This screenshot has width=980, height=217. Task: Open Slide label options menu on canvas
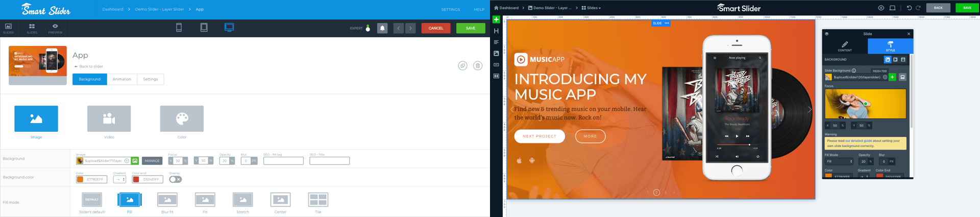point(667,23)
